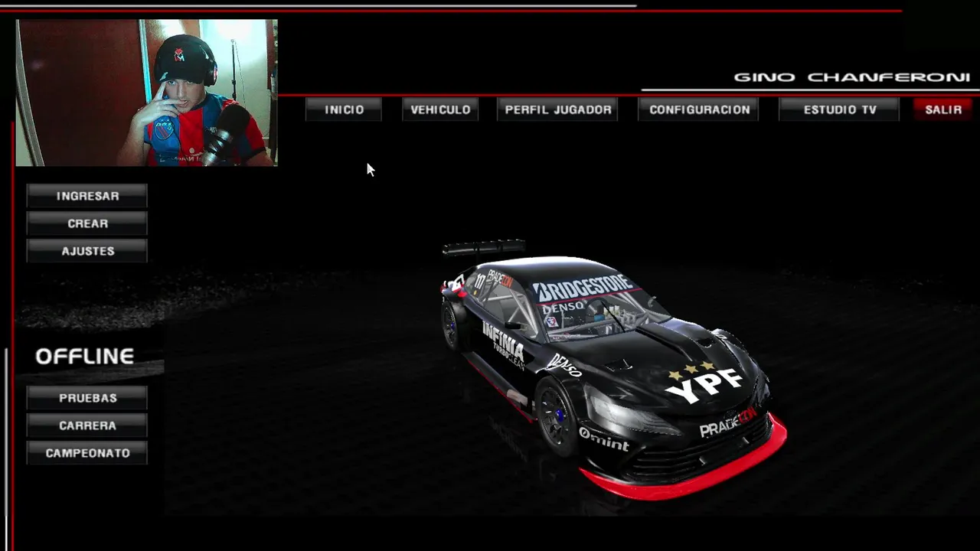The height and width of the screenshot is (551, 980).
Task: Click the OFFLINE section heading
Action: [x=85, y=356]
